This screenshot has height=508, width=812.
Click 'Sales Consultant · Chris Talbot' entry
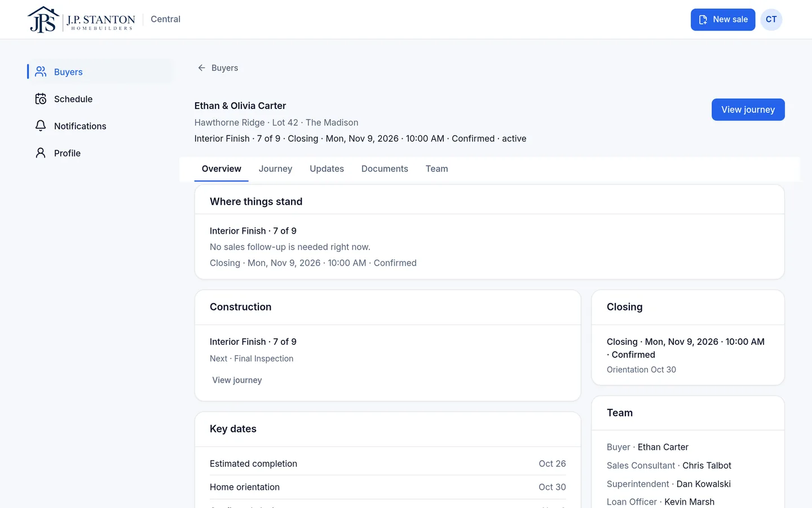[x=669, y=466]
